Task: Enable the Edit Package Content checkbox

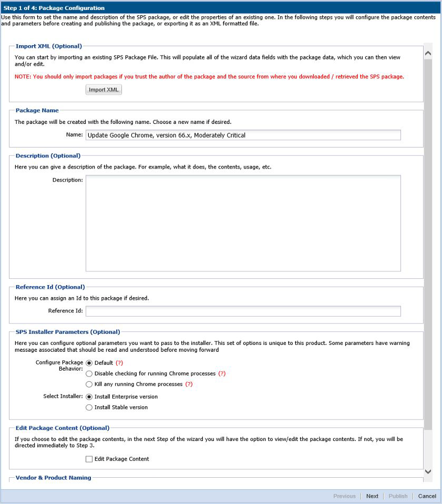Action: tap(89, 459)
